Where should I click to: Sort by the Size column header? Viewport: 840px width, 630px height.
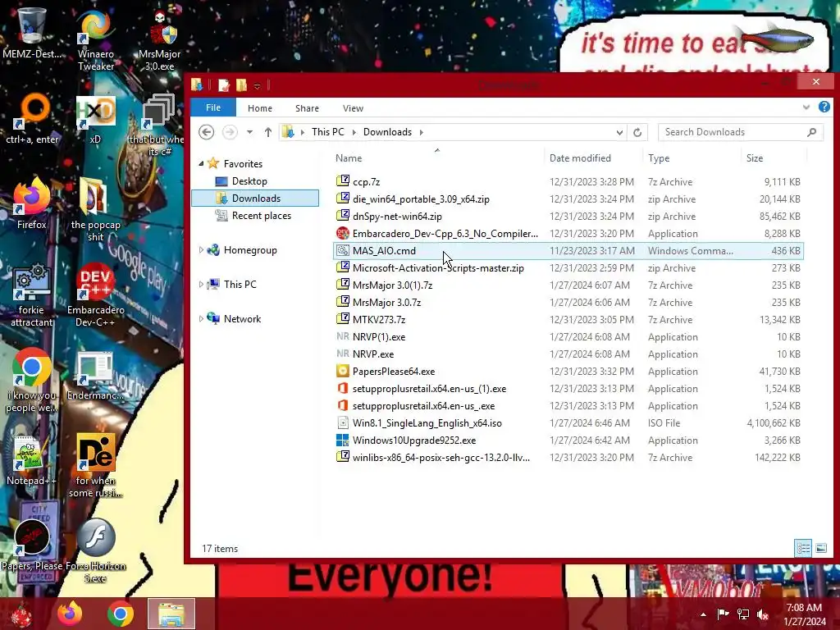click(774, 158)
